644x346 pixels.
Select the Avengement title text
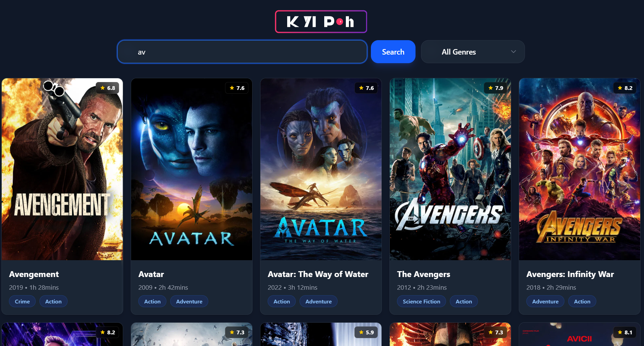click(34, 274)
